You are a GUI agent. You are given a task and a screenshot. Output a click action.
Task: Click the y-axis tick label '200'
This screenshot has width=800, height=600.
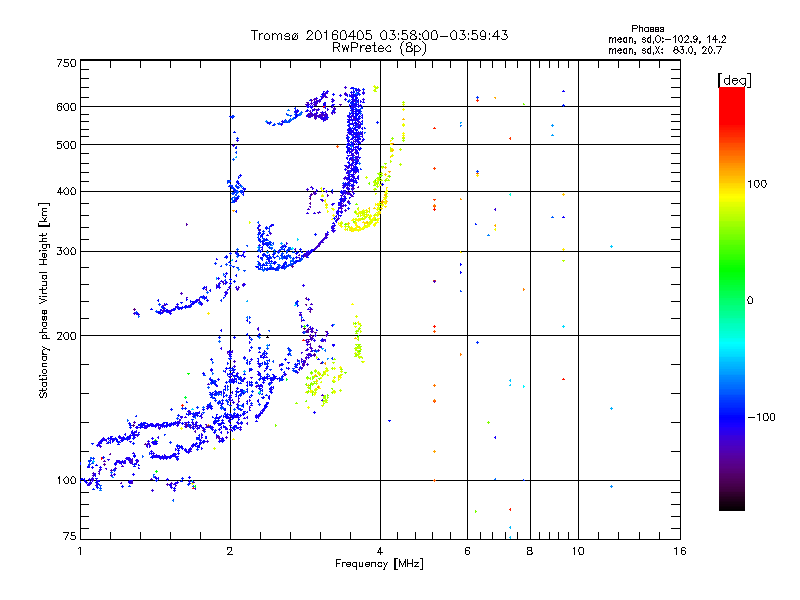coord(66,336)
